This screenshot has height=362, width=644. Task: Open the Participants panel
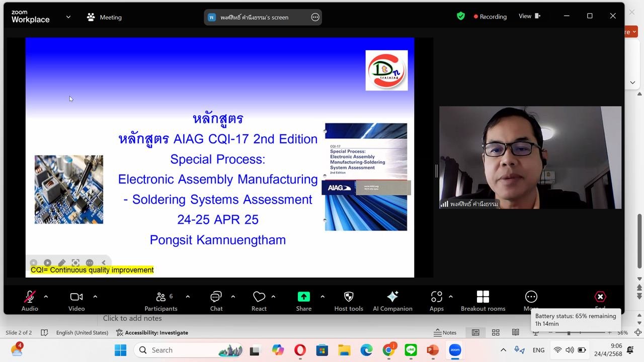coord(161,301)
